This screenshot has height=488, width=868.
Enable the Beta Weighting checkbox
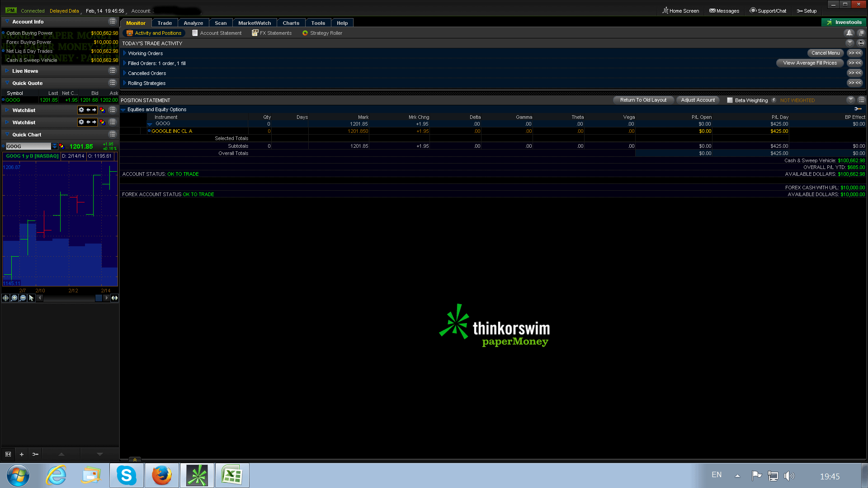[730, 100]
